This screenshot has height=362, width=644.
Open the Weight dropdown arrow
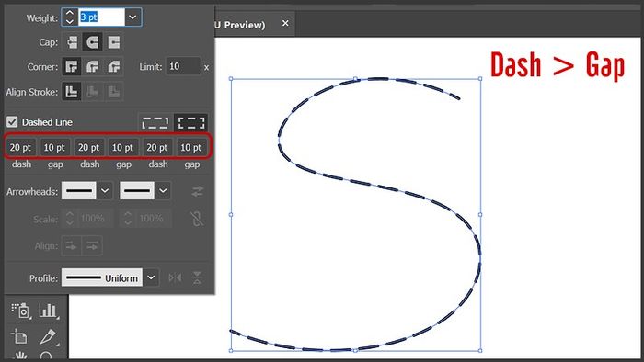coord(132,17)
